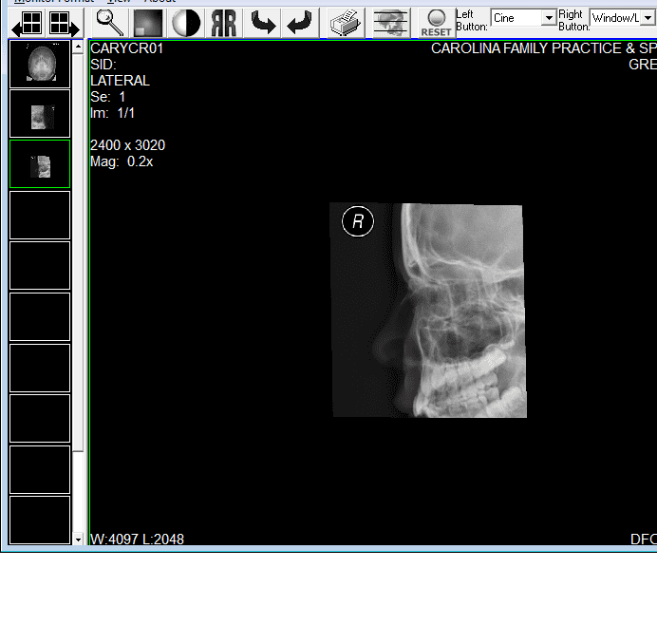Screen dimensions: 657x644
Task: Click thumbnail panel scroll up arrow
Action: tap(79, 47)
